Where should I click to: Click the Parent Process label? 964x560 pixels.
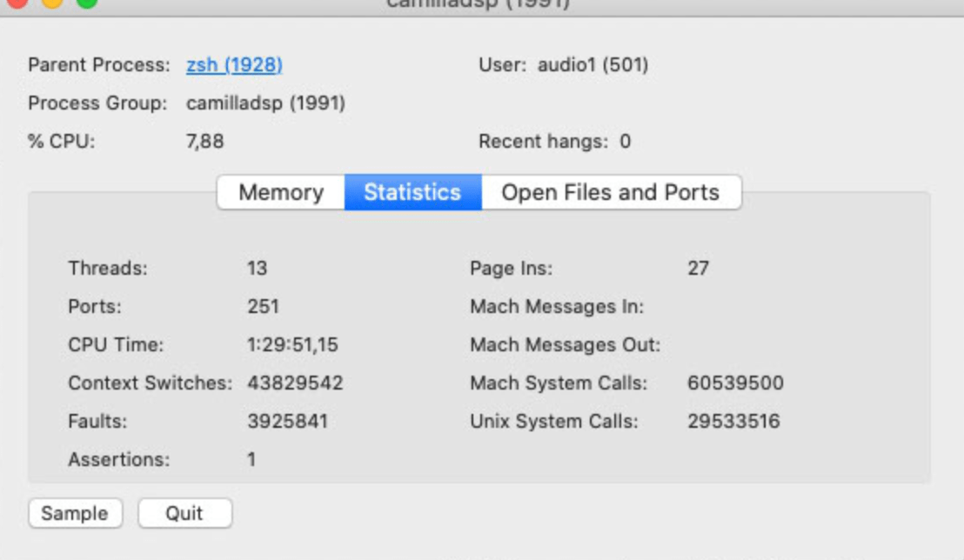(x=99, y=64)
